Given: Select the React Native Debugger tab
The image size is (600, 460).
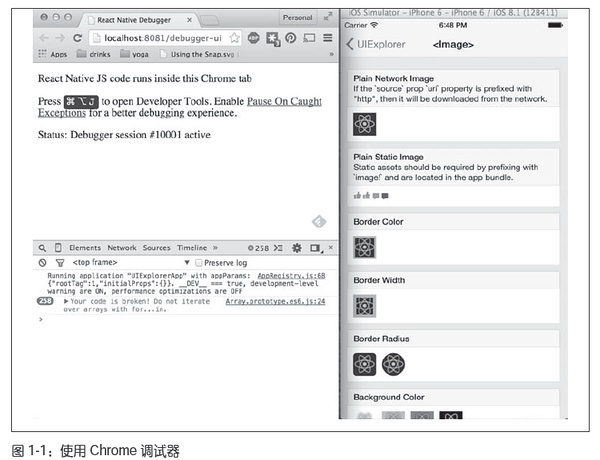Looking at the screenshot, I should (x=134, y=20).
